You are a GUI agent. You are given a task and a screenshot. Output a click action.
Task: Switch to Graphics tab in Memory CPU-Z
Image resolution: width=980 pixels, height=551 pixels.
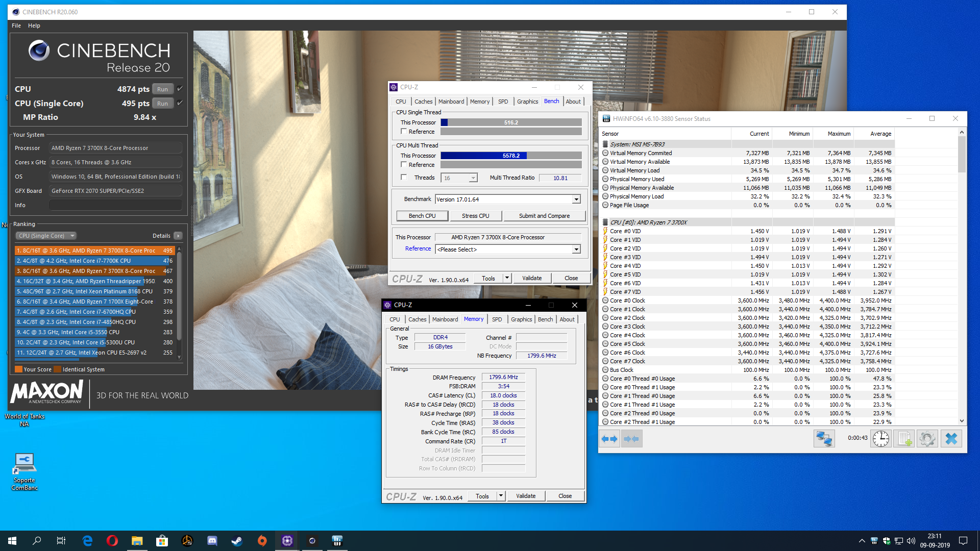pos(521,319)
